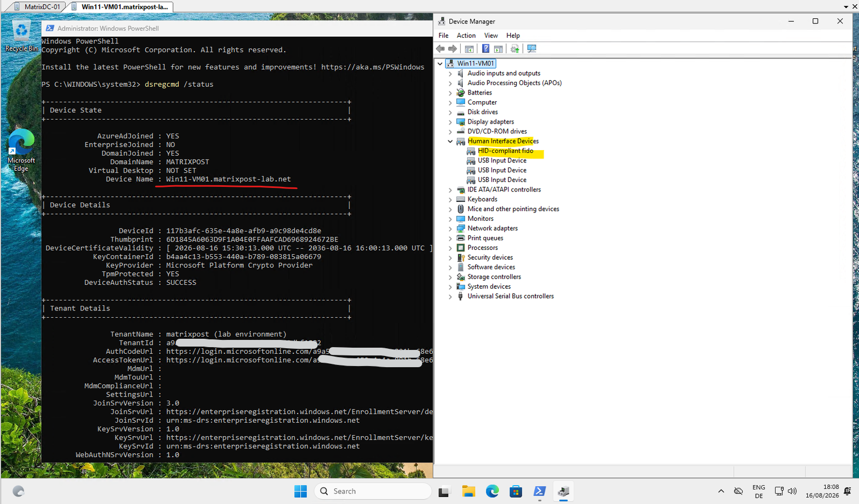Click the Network adapters category icon
Screen dimensions: 859x504
click(461, 228)
